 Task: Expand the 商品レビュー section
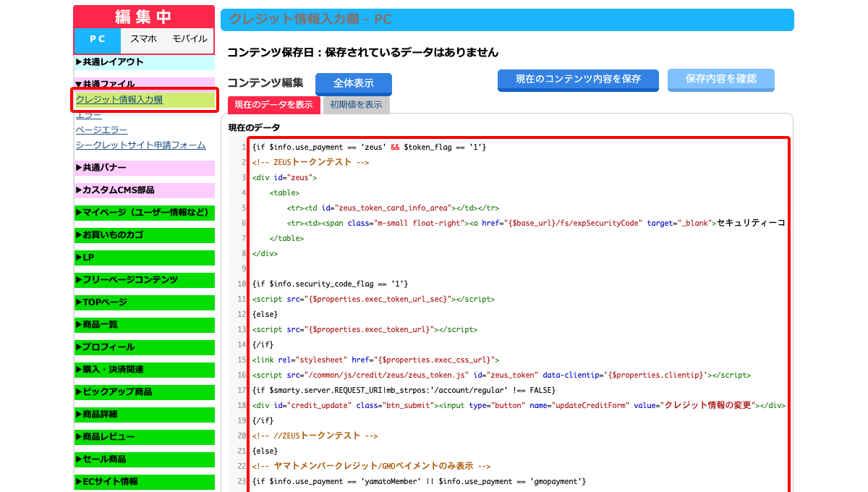coord(145,437)
